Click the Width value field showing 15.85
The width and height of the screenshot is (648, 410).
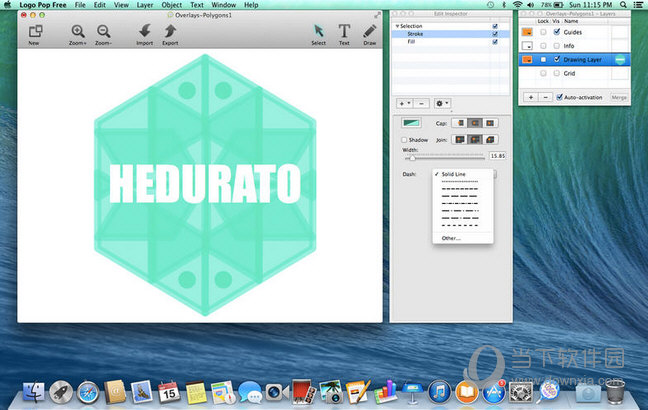point(498,156)
